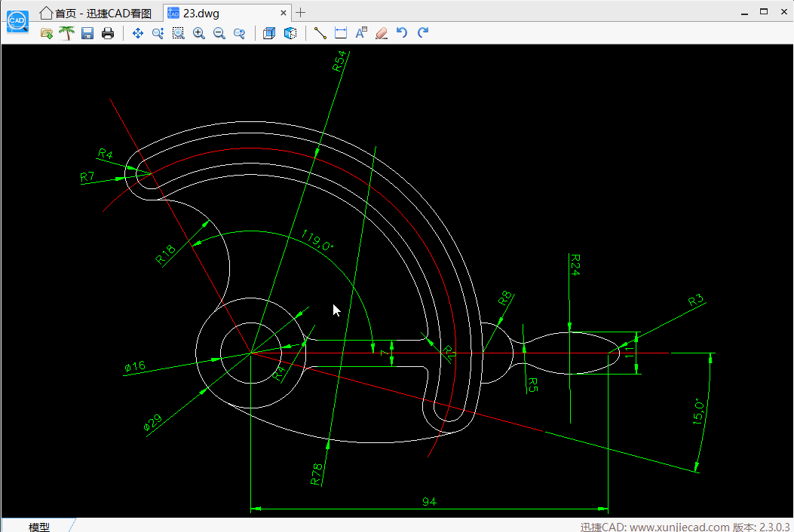Switch to the 首页 home tab

tap(94, 13)
